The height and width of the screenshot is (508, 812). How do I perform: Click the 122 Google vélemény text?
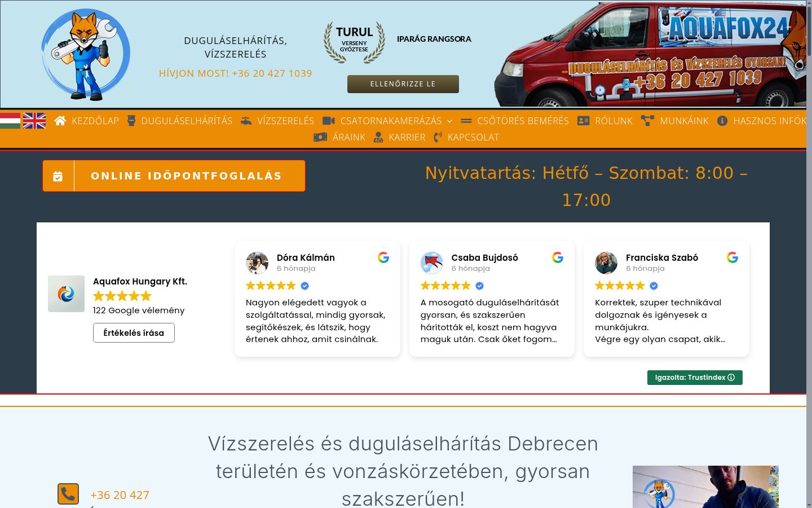point(139,310)
